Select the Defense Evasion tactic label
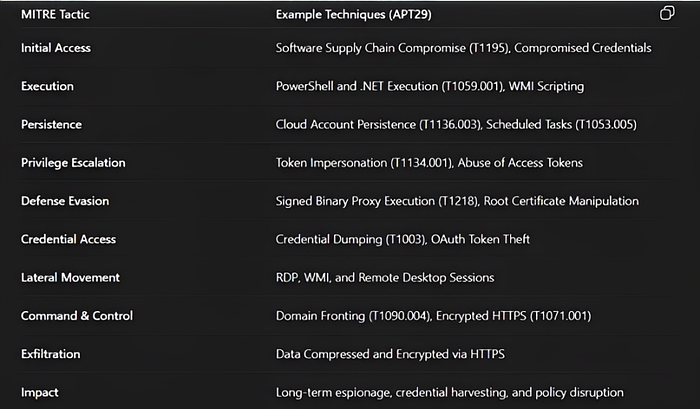This screenshot has width=700, height=409. click(x=65, y=201)
